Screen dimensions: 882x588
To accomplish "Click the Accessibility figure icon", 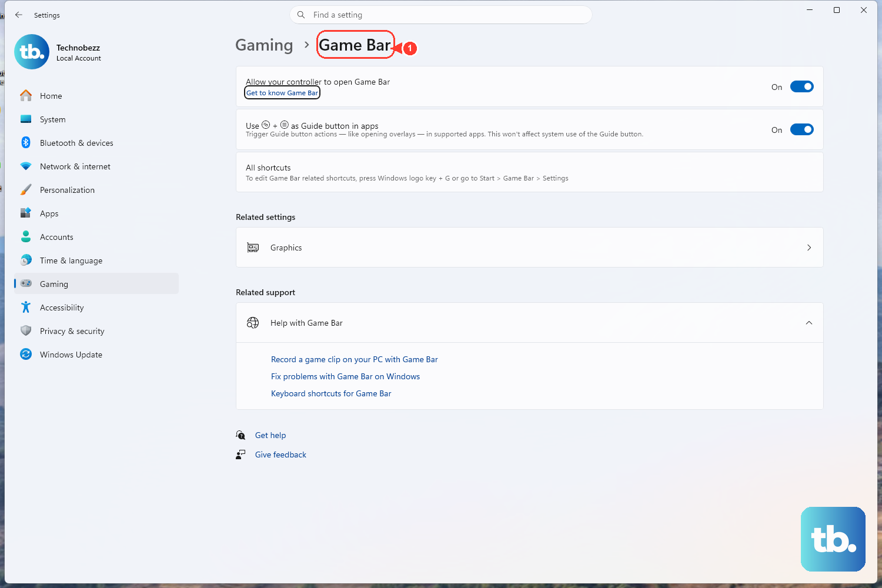I will 26,307.
